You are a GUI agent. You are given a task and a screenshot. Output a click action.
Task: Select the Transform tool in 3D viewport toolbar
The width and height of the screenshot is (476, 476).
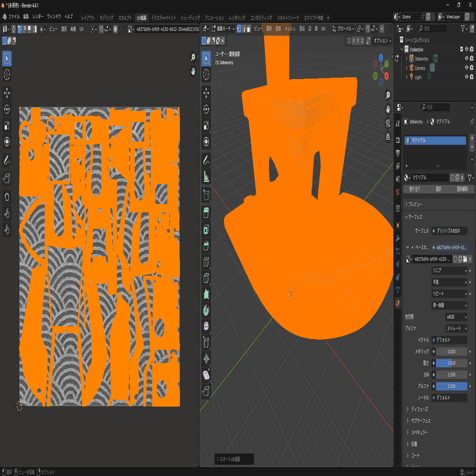pos(206,142)
